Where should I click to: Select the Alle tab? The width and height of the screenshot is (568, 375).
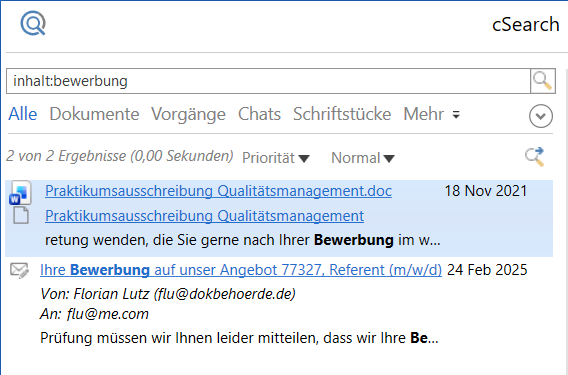coord(23,114)
